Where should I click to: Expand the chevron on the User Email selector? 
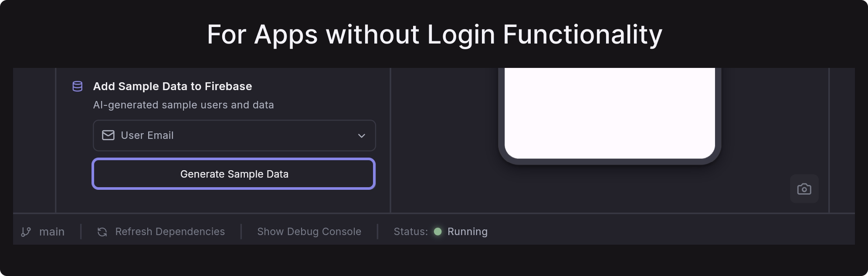[x=362, y=135]
